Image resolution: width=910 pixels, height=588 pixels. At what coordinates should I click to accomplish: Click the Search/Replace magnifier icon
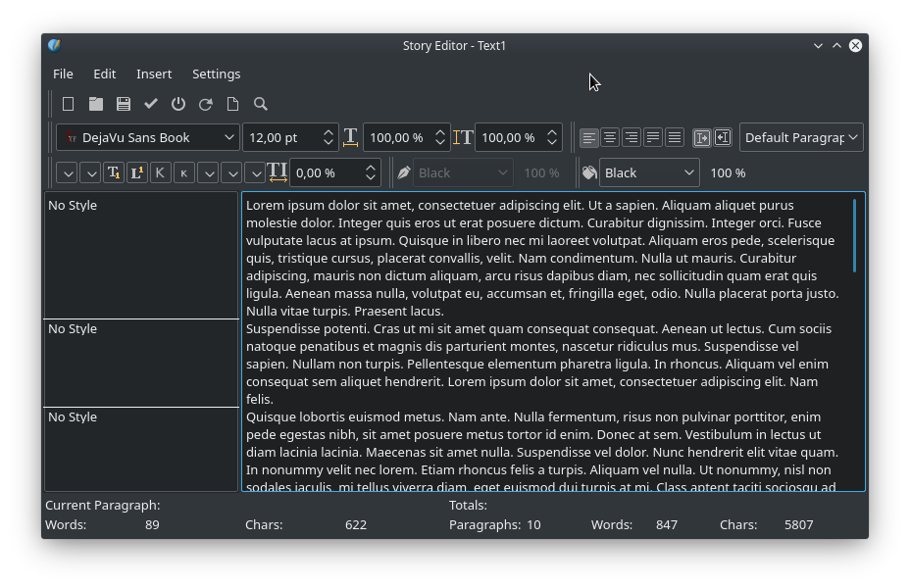261,104
